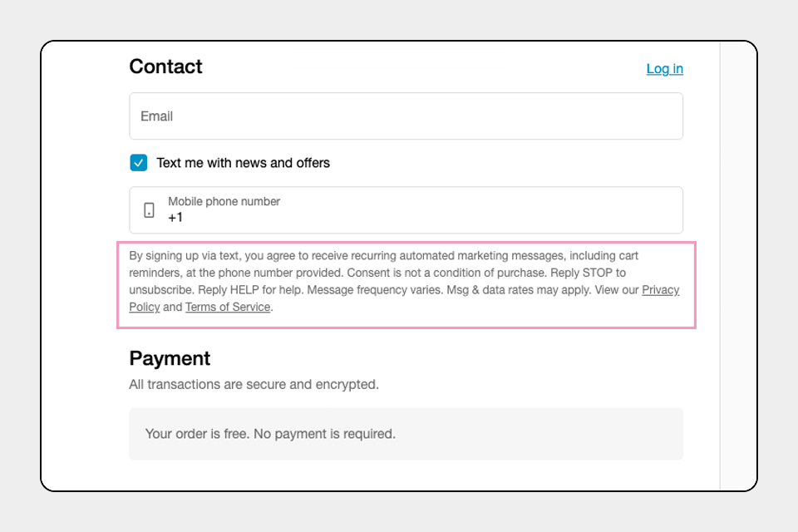The image size is (798, 532).
Task: Focus the Mobile phone number field
Action: 406,210
